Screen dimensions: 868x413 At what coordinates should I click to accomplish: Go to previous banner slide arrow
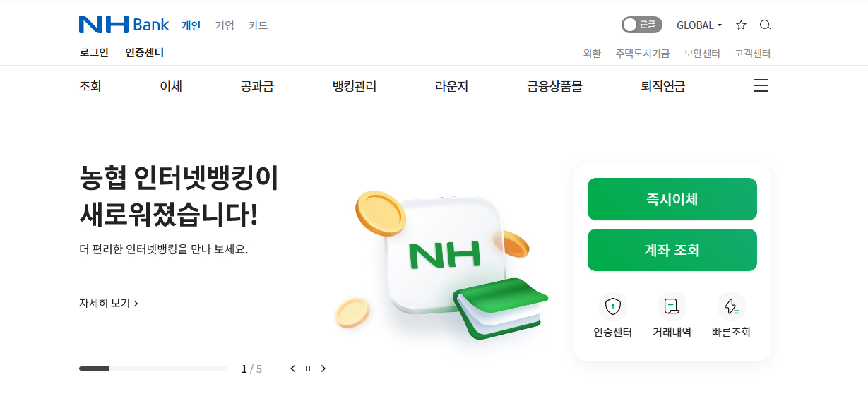[x=293, y=369]
